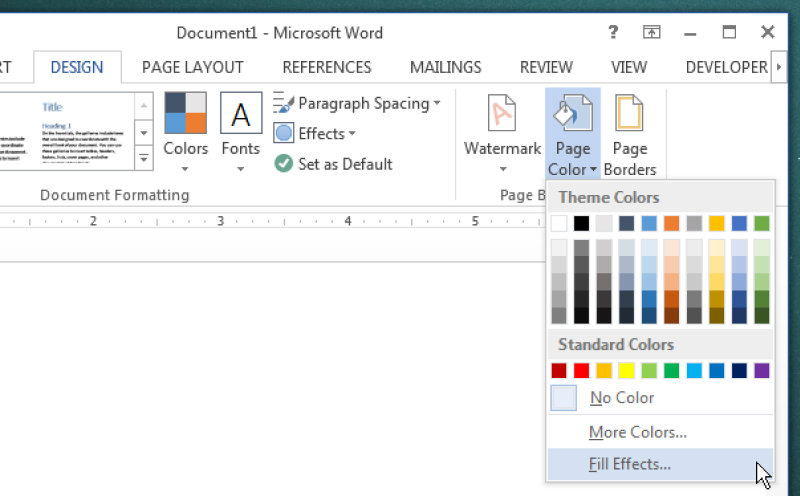Open the theme Colors gallery
Viewport: 800px width, 500px height.
[x=185, y=133]
